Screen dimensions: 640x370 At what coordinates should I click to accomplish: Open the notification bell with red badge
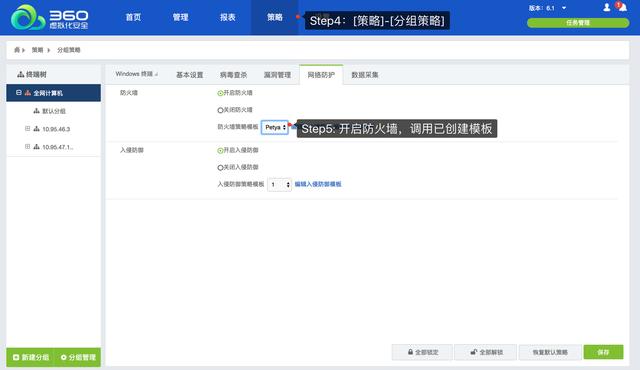point(622,7)
